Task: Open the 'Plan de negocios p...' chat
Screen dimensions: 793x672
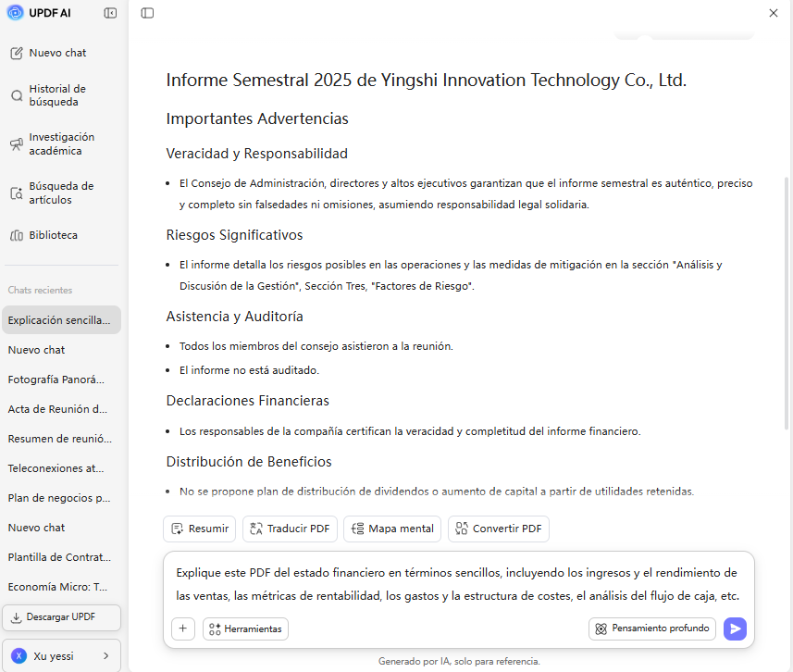Action: 61,498
